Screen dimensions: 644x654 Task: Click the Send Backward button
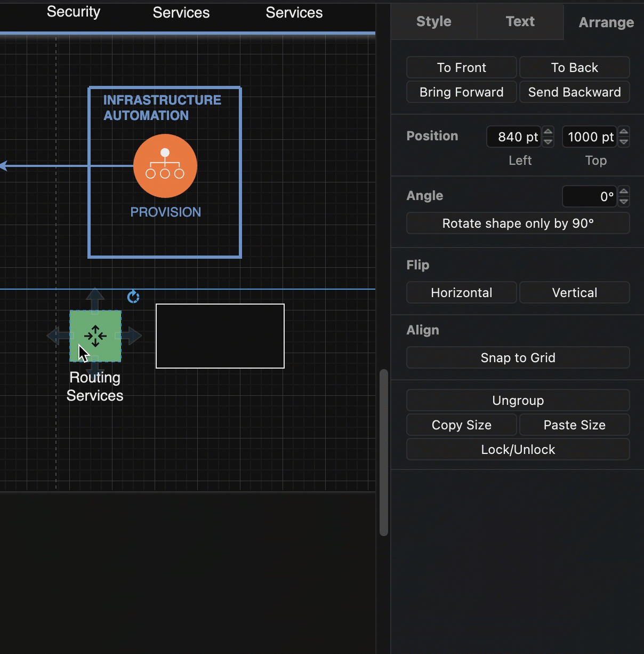pos(574,92)
